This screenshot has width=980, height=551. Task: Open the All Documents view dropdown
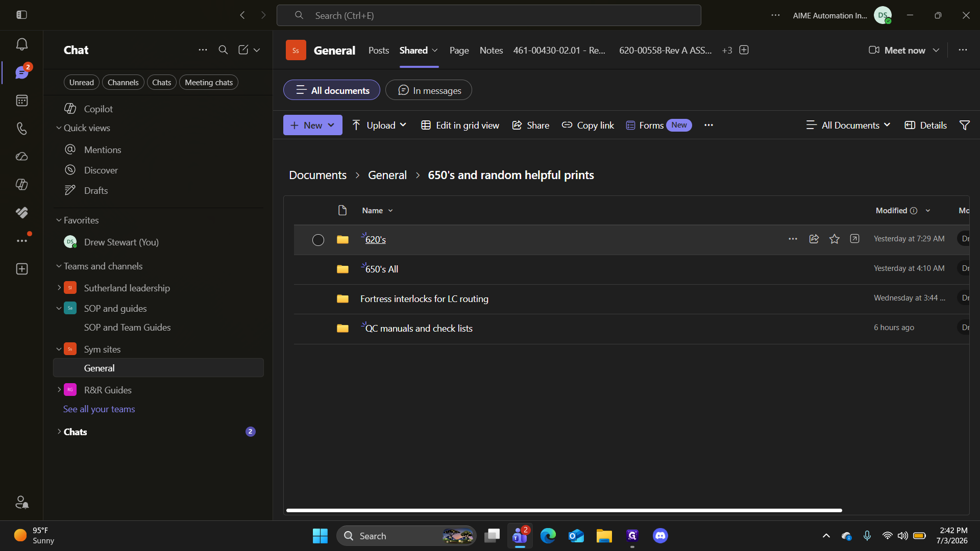coord(848,126)
